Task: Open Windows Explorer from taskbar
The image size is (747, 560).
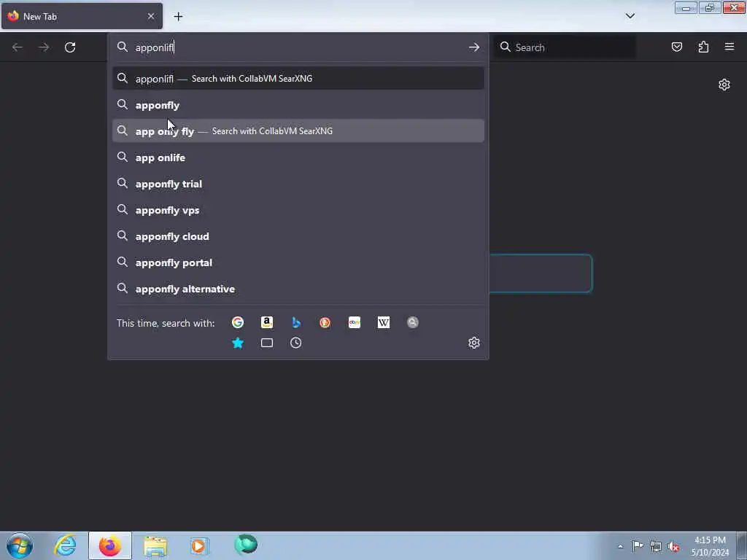Action: tap(155, 545)
